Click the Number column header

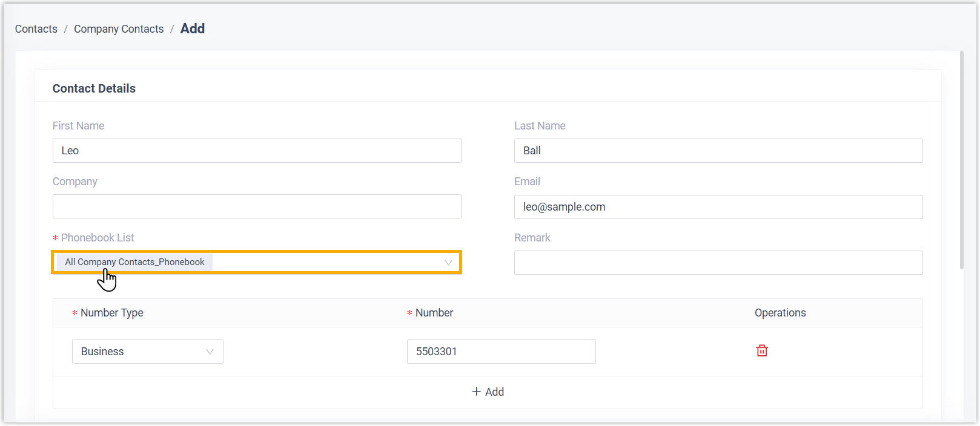[434, 313]
